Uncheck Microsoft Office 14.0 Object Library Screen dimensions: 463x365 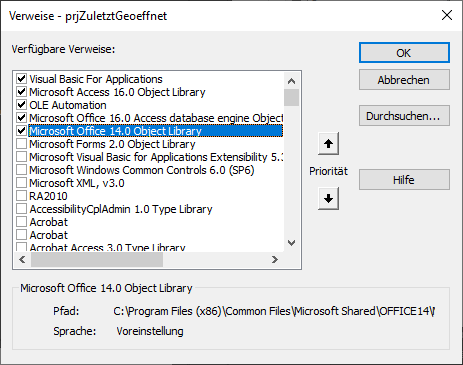tap(22, 131)
